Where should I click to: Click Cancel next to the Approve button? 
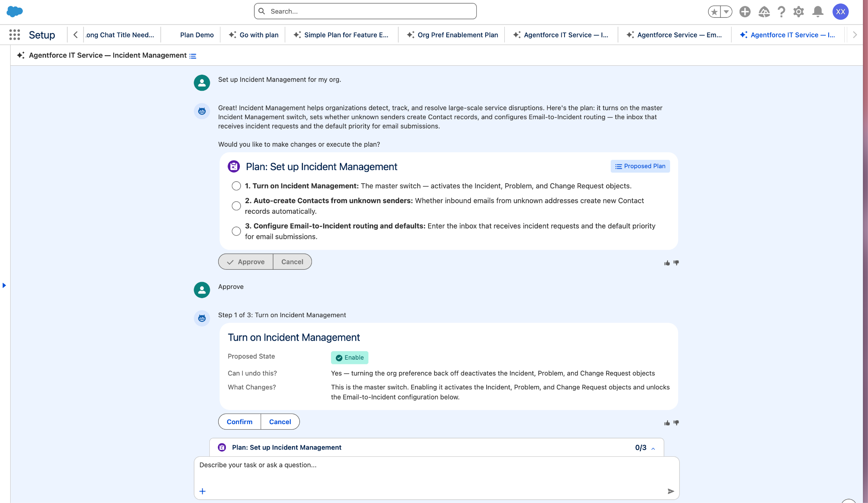292,262
